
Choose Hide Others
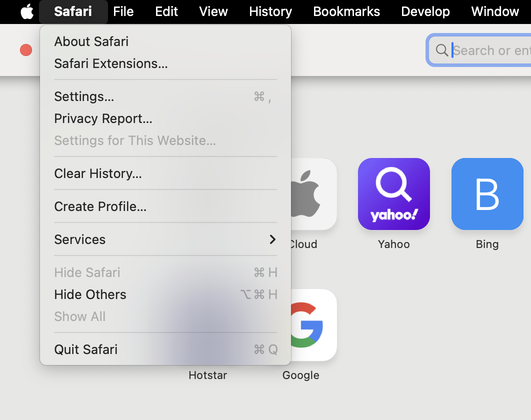(165, 294)
